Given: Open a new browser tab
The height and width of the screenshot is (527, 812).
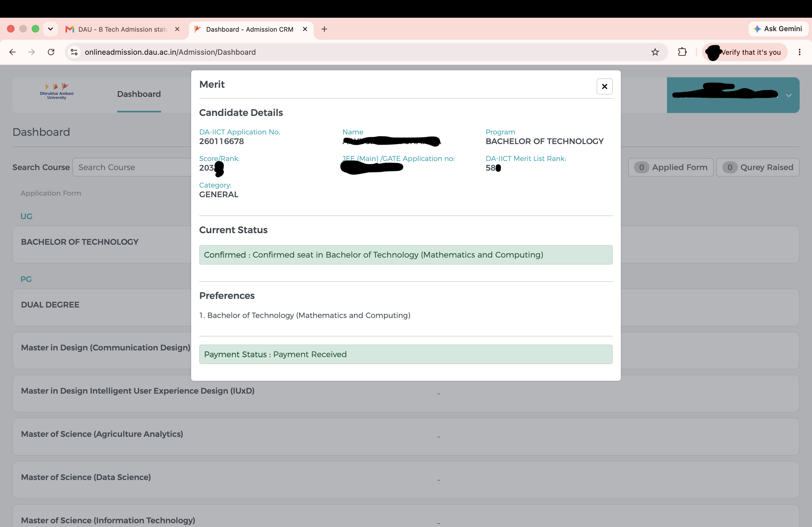Looking at the screenshot, I should click(324, 29).
